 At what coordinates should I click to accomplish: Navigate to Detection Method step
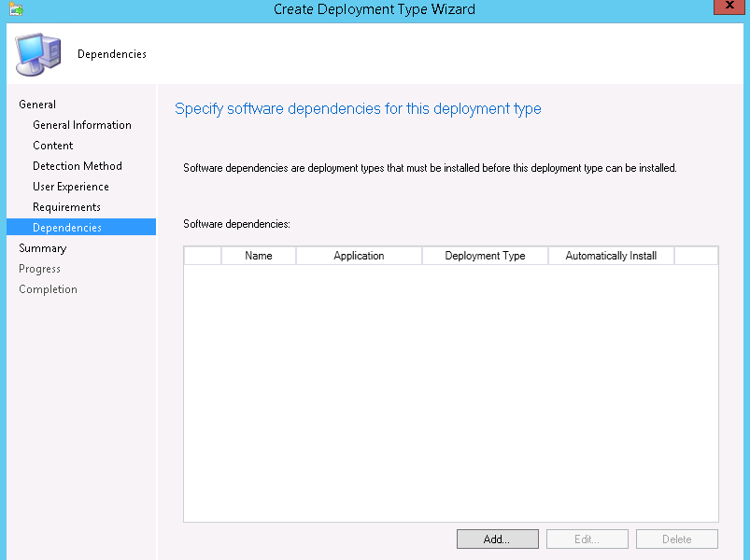pyautogui.click(x=78, y=166)
